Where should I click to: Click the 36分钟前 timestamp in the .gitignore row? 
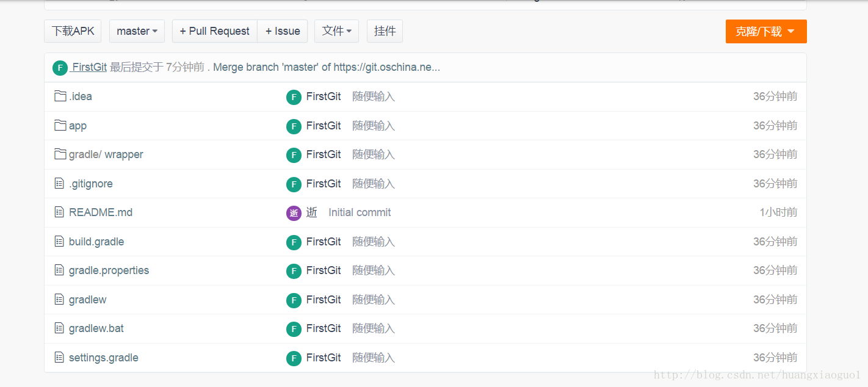pos(775,184)
